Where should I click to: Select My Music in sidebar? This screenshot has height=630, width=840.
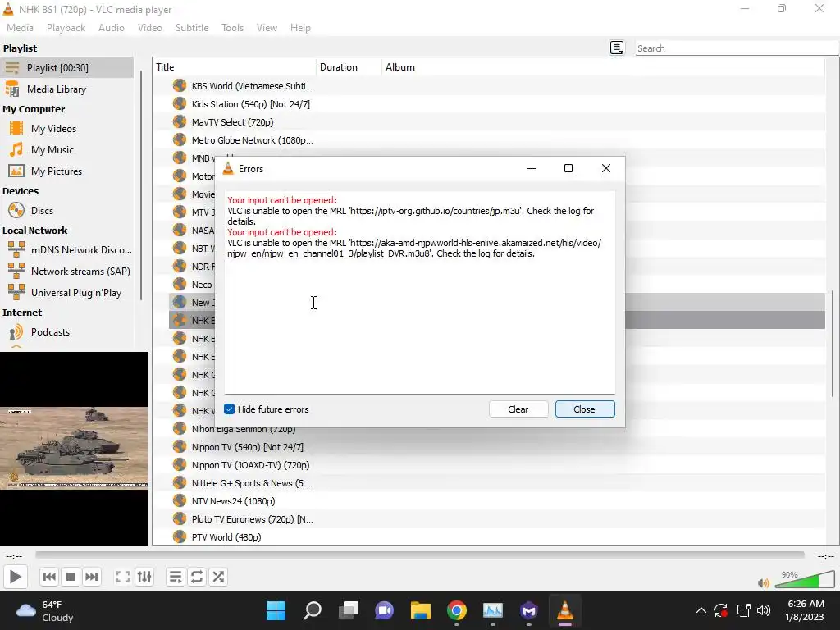click(x=67, y=150)
